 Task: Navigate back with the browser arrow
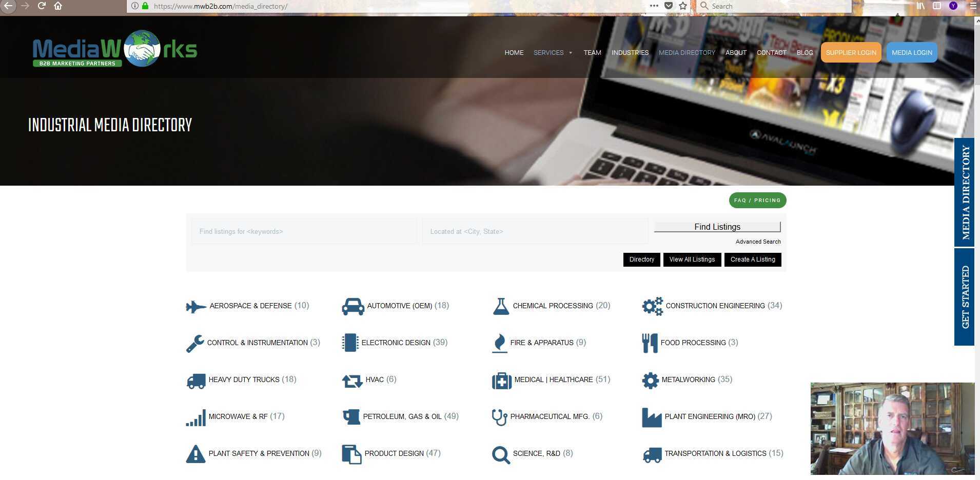pyautogui.click(x=8, y=6)
